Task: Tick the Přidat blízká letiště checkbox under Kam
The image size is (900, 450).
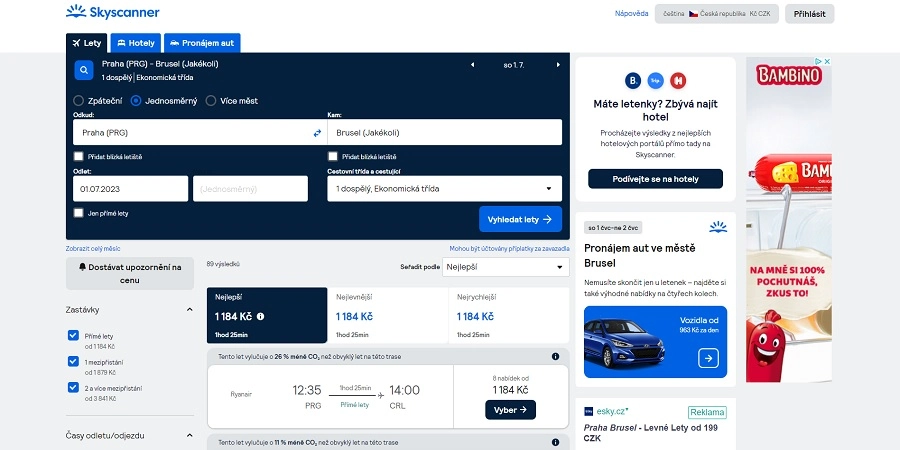Action: click(332, 156)
